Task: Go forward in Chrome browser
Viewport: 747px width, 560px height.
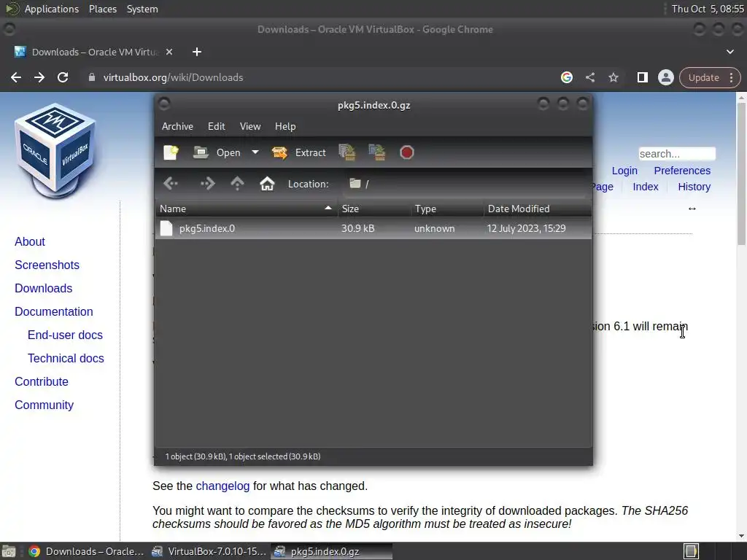Action: click(x=39, y=77)
